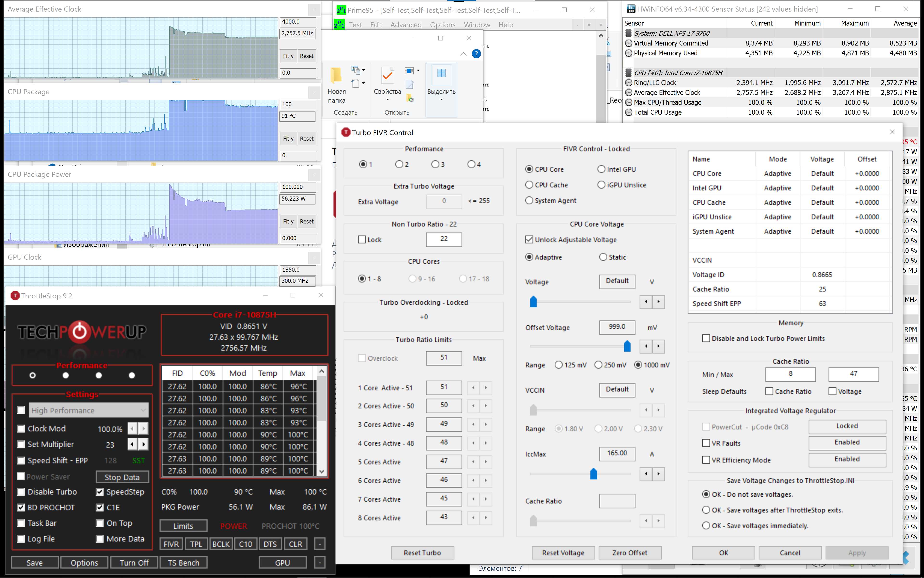
Task: Click Fit y in CPU Package Power graph
Action: [x=288, y=221]
